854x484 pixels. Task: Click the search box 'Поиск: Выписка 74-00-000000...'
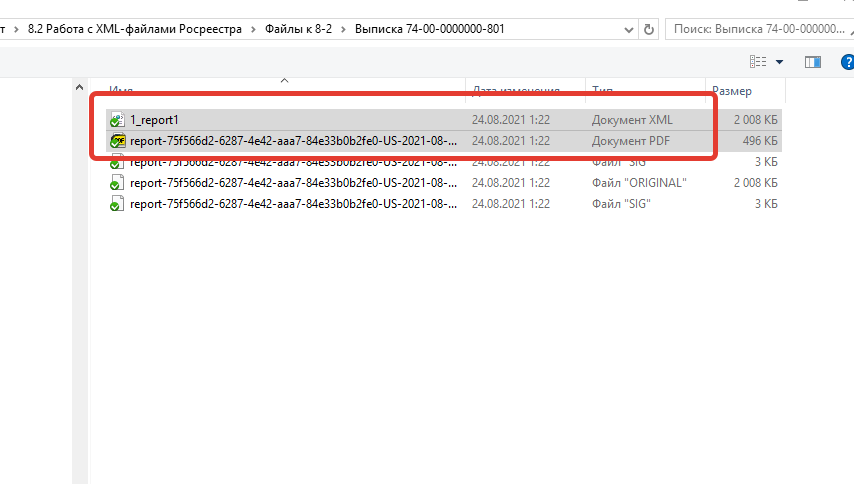(x=759, y=29)
